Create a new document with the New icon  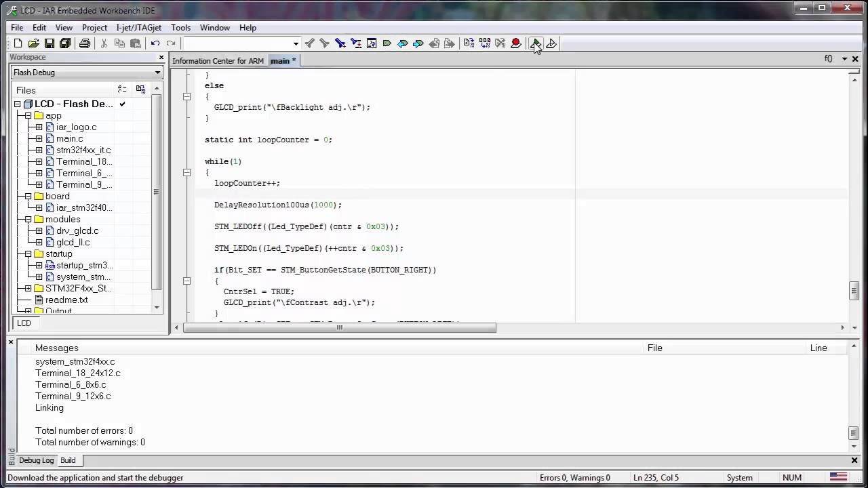point(18,43)
